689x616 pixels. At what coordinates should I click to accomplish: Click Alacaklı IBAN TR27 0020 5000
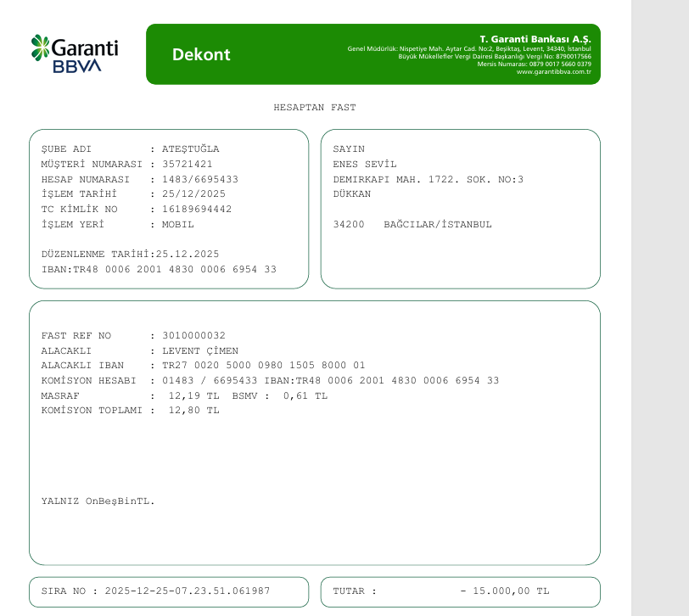tap(264, 365)
